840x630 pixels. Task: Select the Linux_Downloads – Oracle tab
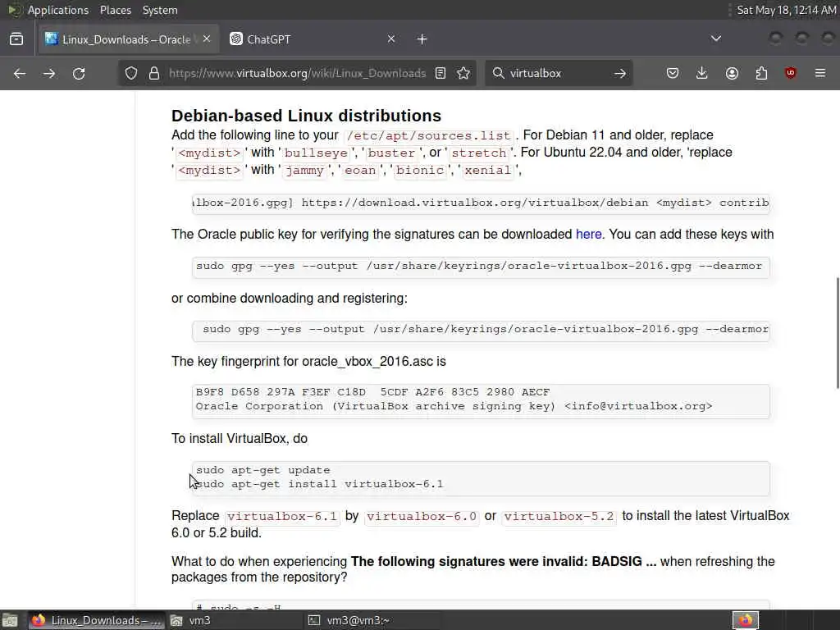coord(129,39)
